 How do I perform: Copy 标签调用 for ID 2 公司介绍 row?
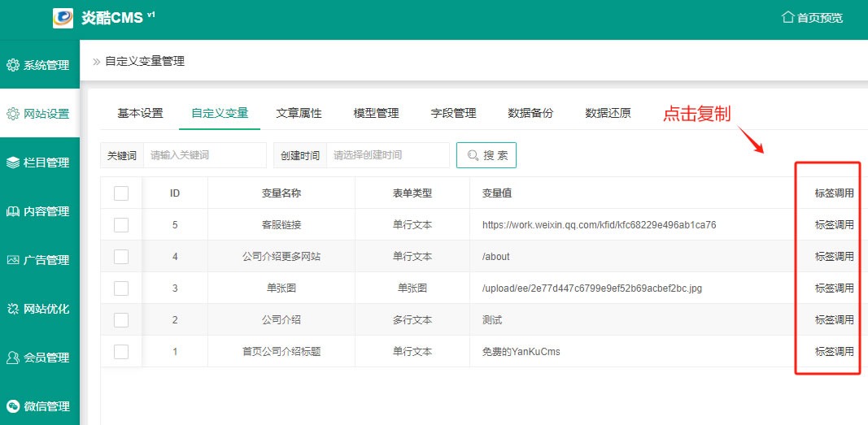(x=834, y=320)
